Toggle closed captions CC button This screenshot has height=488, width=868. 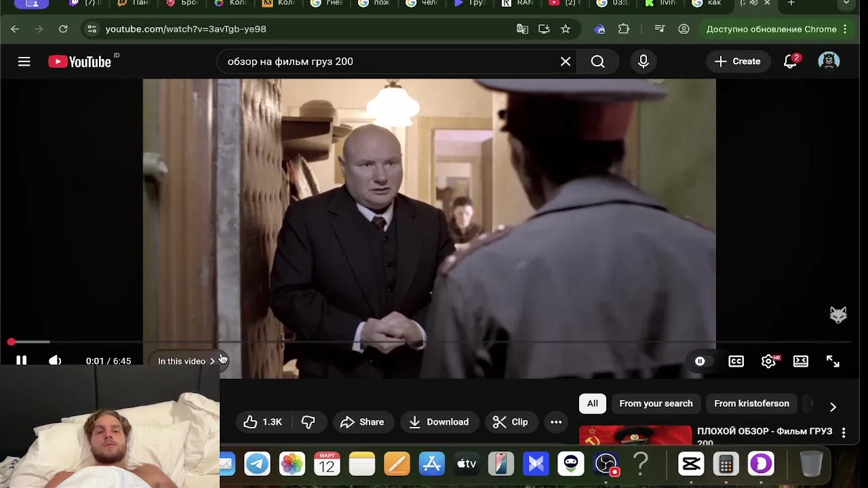click(x=736, y=361)
